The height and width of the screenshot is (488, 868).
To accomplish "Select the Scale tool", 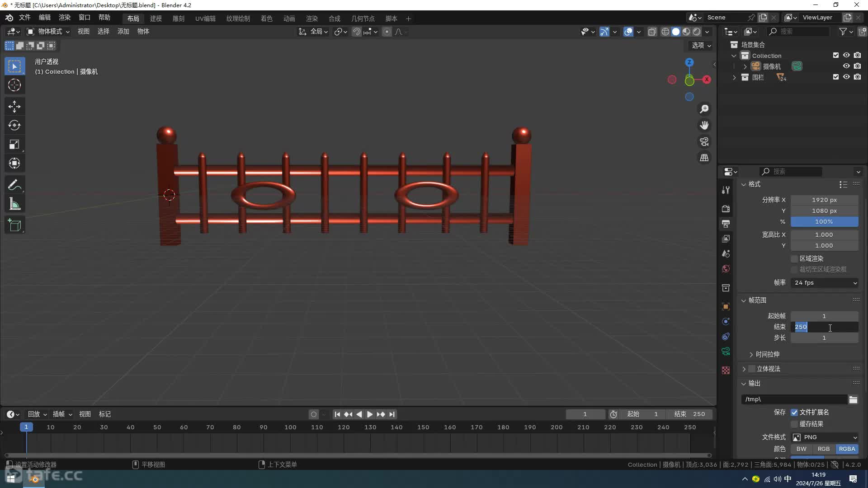I will [14, 145].
